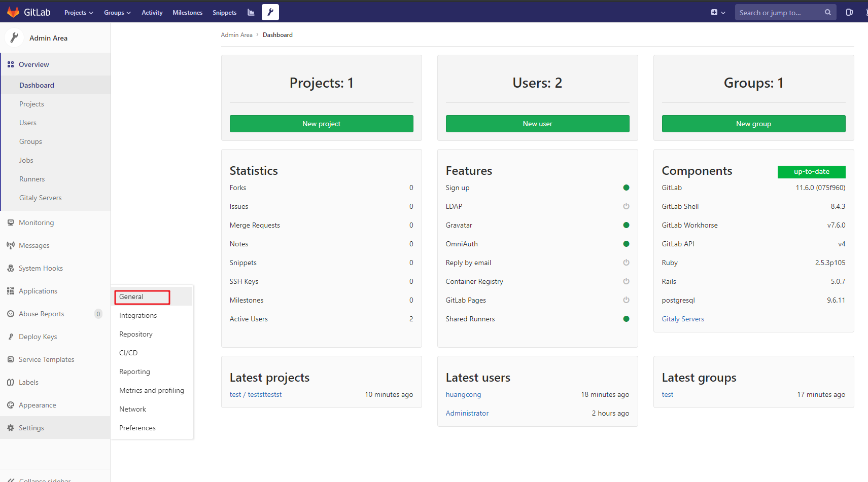Click the Deploy Keys key icon
Image resolution: width=868 pixels, height=482 pixels.
tap(11, 337)
